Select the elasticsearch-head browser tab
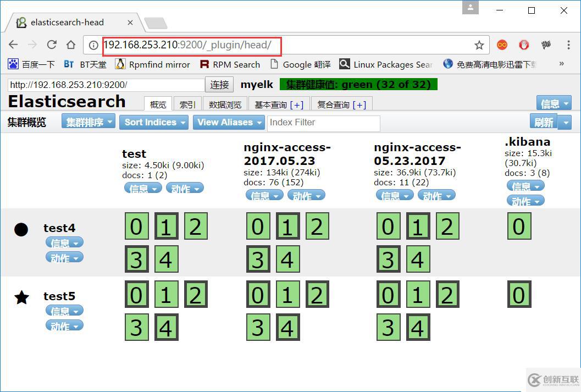Viewport: 581px width, 392px height. [x=74, y=23]
